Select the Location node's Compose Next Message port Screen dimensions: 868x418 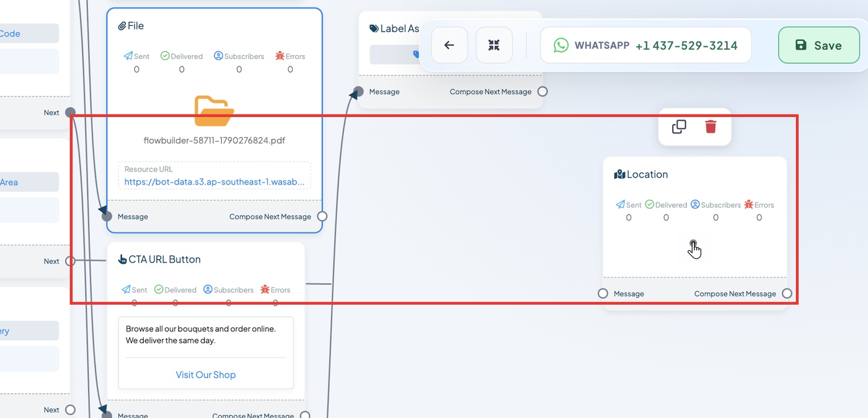pyautogui.click(x=787, y=294)
